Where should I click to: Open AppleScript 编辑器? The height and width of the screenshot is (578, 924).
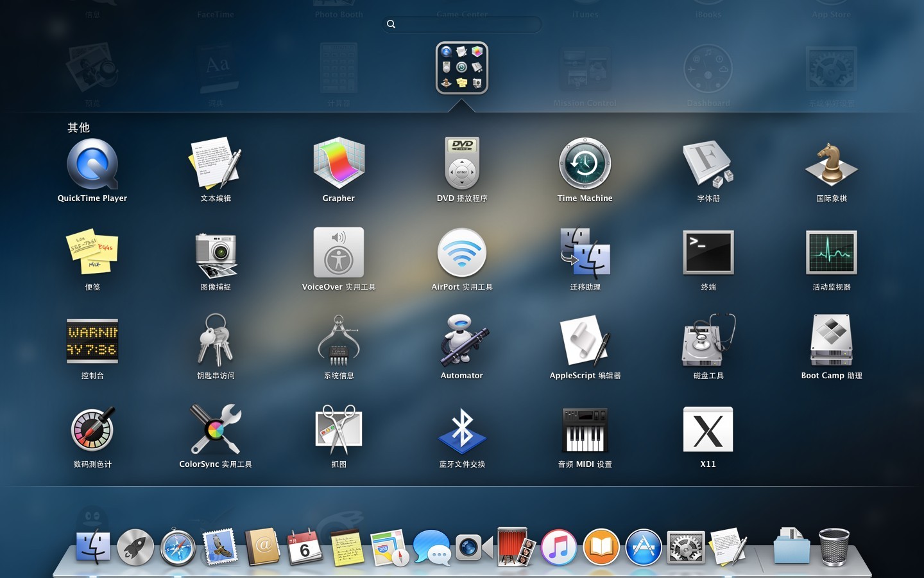click(x=585, y=340)
